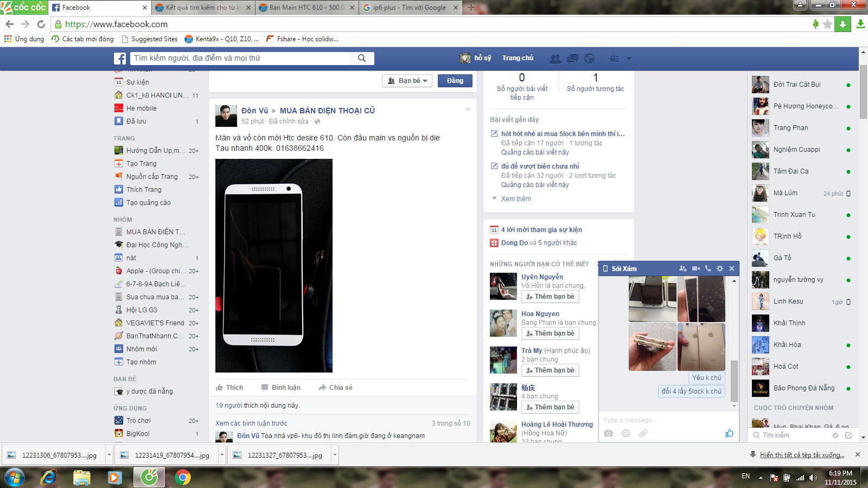Click the Facebook logo icon
868x488 pixels.
pyautogui.click(x=120, y=59)
